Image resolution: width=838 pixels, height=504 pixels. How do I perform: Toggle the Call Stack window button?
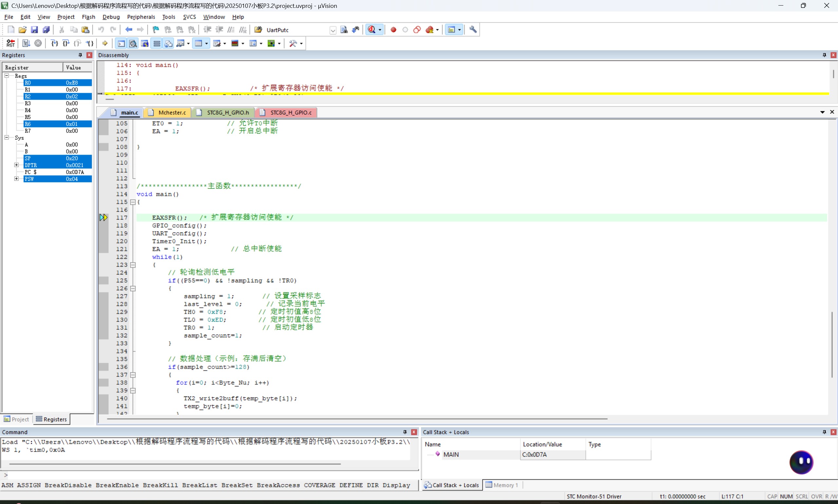point(169,43)
